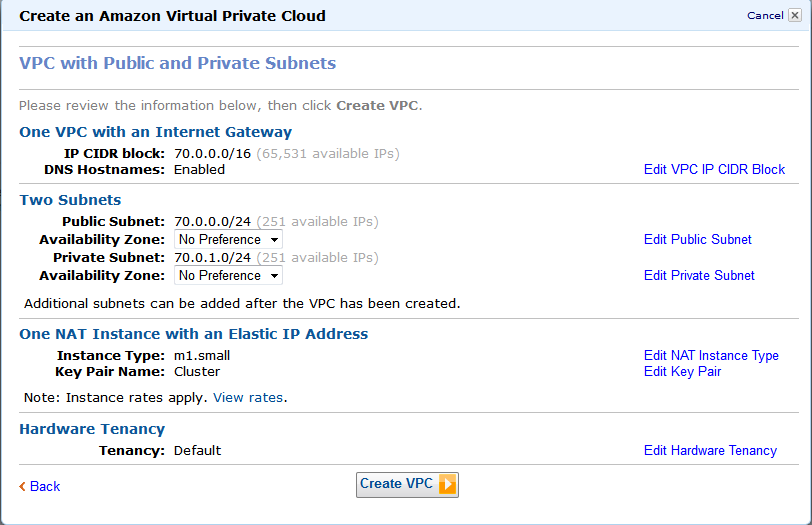Open the Edit Private Subnet link

(699, 275)
